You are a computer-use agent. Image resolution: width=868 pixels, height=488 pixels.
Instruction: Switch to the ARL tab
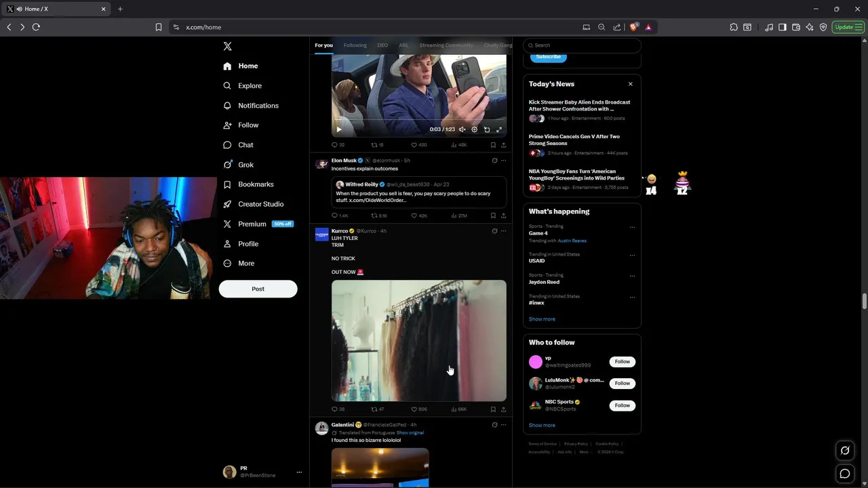pyautogui.click(x=403, y=45)
